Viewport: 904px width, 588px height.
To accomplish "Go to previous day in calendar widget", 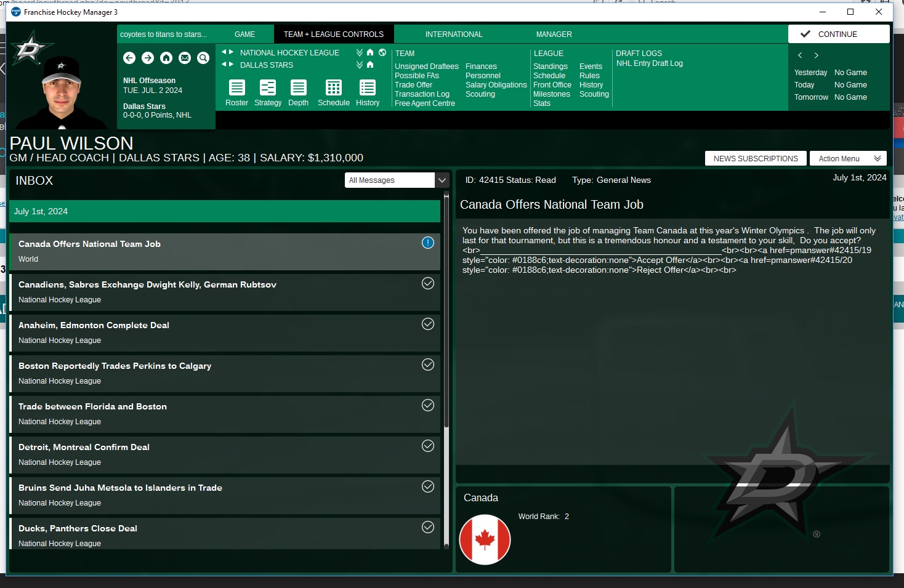I will point(800,55).
